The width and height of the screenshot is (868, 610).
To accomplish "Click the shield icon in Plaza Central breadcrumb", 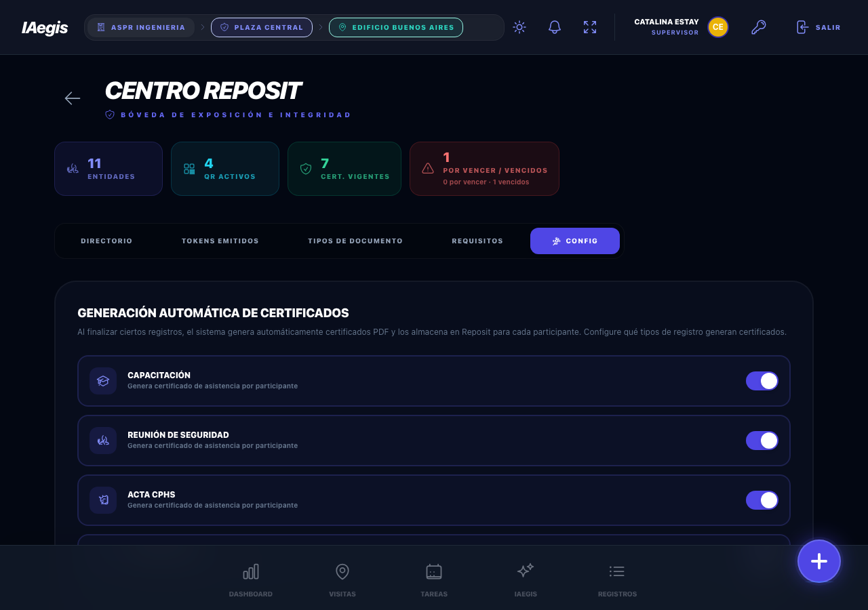I will point(224,27).
